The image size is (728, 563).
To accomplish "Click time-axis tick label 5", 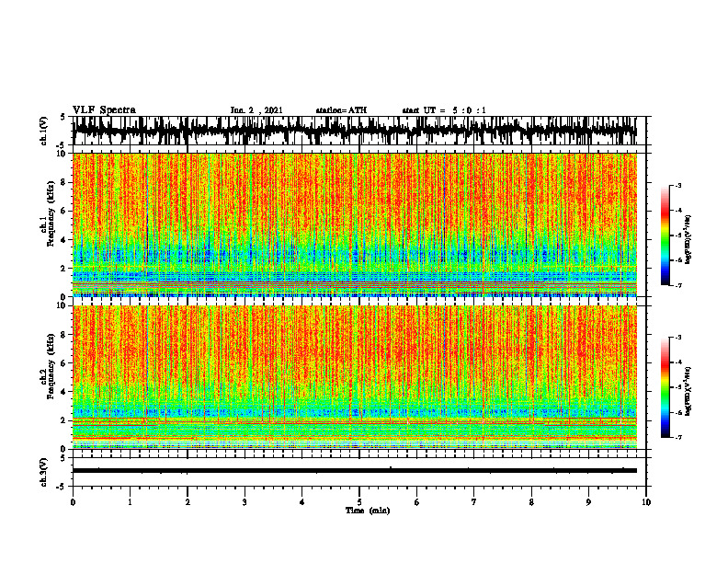I will coord(359,502).
